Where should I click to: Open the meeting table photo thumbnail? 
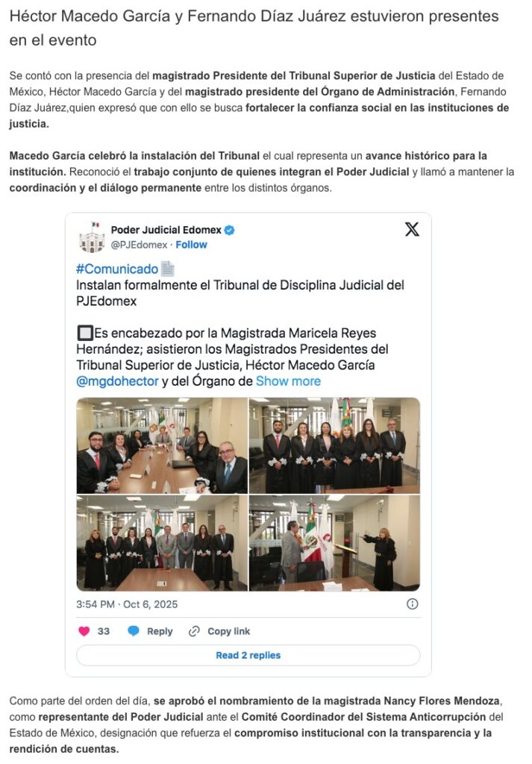coord(162,446)
